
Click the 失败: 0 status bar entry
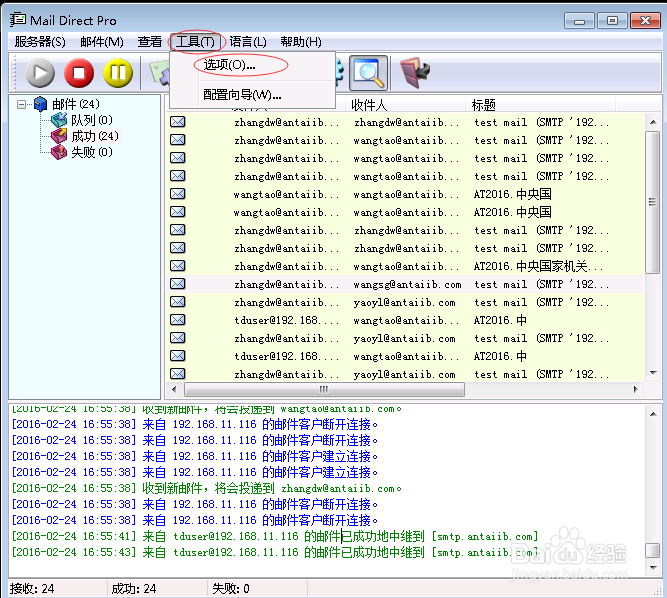click(x=231, y=588)
